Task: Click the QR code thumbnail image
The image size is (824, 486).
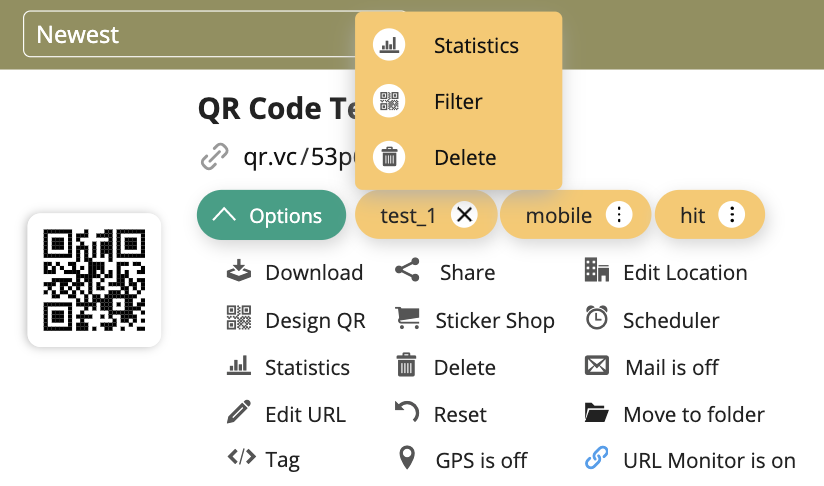Action: pos(94,281)
